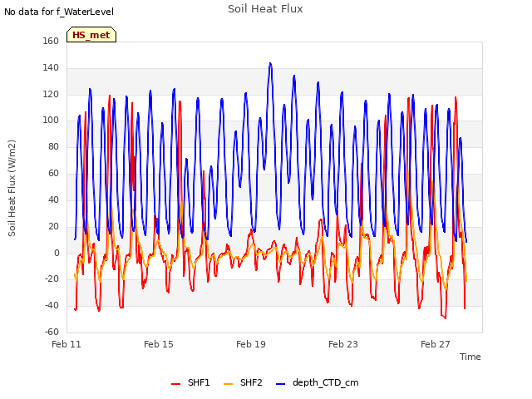Click the 60 y-axis tick label
The width and height of the screenshot is (532, 399).
coord(53,173)
